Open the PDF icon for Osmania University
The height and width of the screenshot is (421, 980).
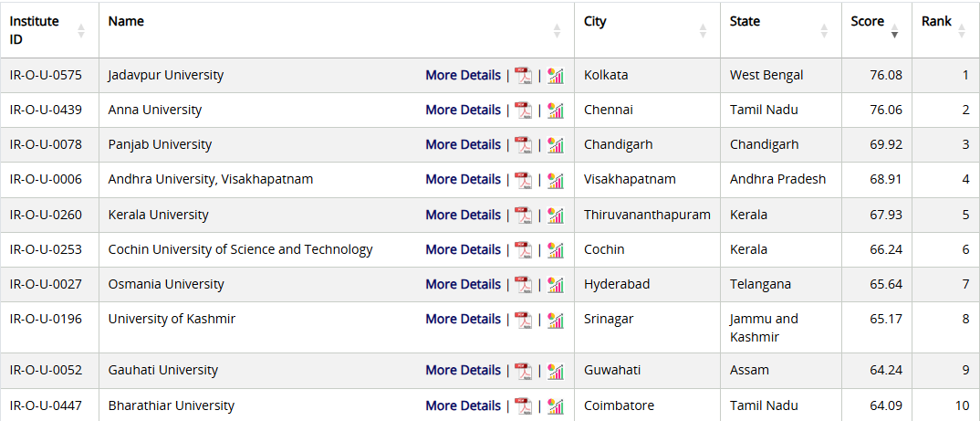click(x=523, y=284)
